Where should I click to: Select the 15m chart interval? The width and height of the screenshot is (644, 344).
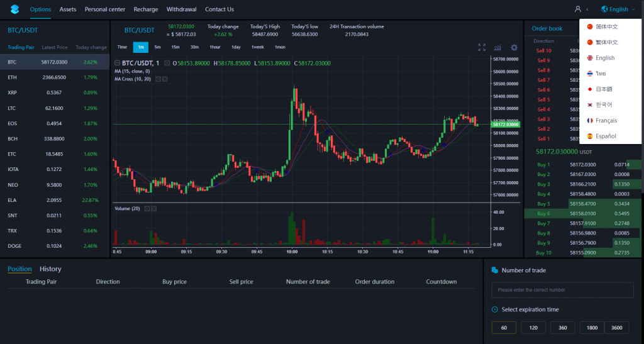175,47
